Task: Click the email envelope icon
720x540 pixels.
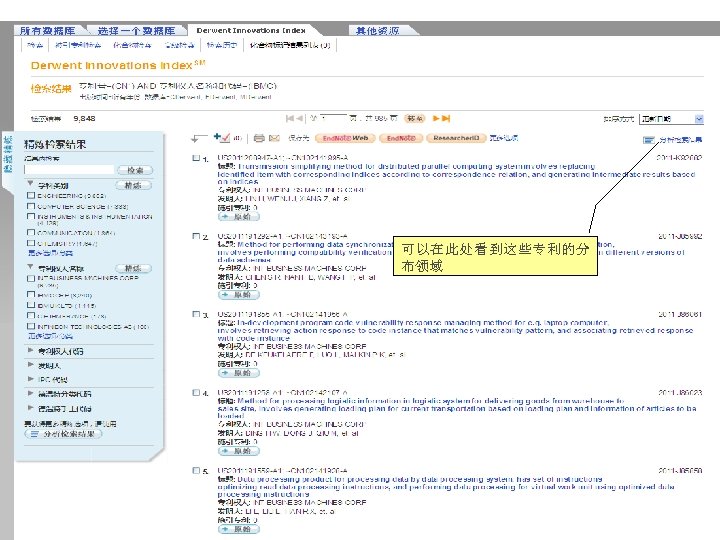Action: 274,138
